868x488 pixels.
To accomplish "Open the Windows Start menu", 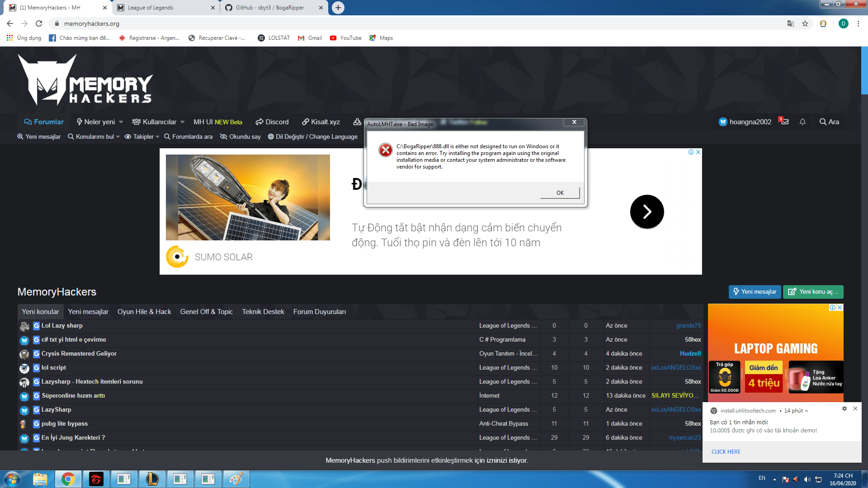I will 12,479.
